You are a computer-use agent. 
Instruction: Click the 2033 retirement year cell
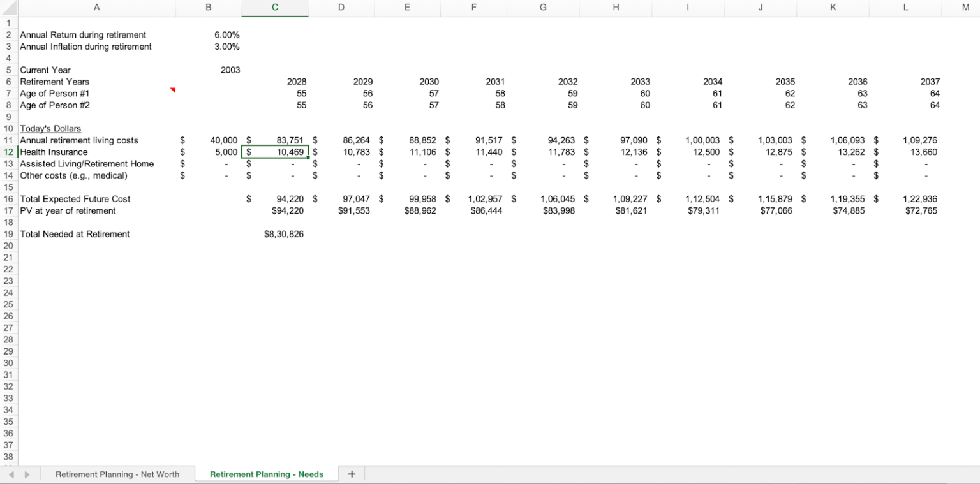[616, 82]
